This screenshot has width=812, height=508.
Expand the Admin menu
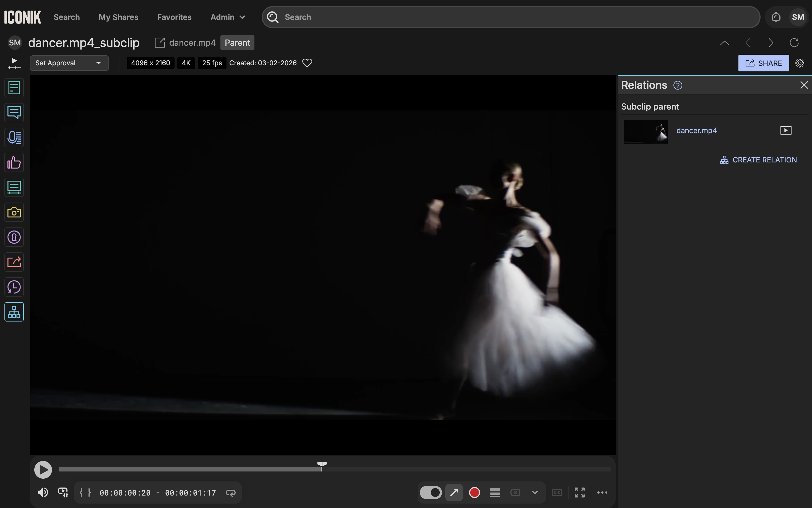tap(228, 17)
